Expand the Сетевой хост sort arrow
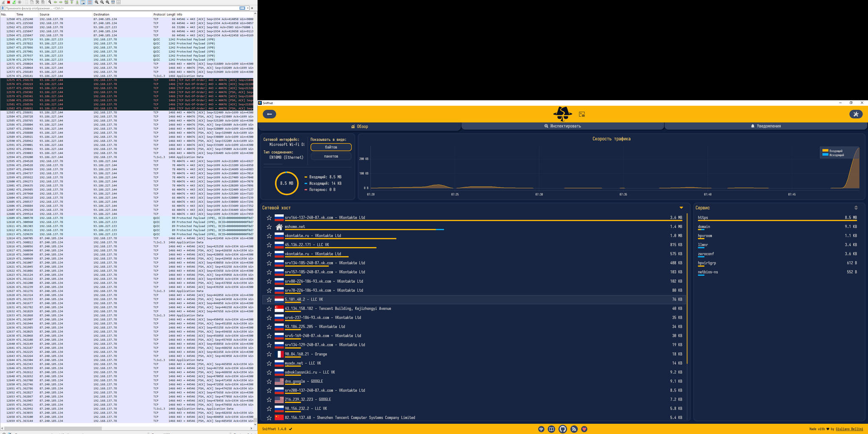This screenshot has height=434, width=868. (681, 208)
